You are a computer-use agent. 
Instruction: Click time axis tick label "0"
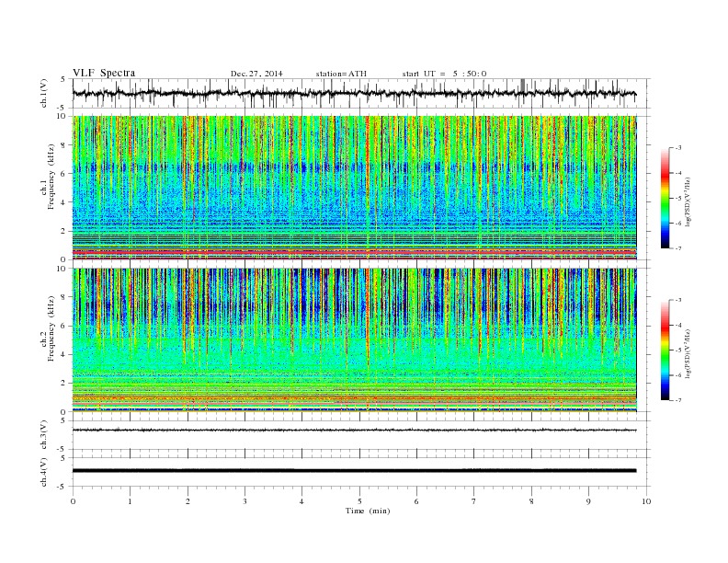pyautogui.click(x=73, y=501)
